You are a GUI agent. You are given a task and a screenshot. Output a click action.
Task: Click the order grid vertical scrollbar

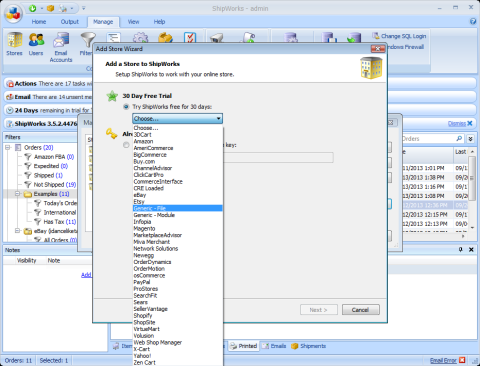click(x=472, y=189)
